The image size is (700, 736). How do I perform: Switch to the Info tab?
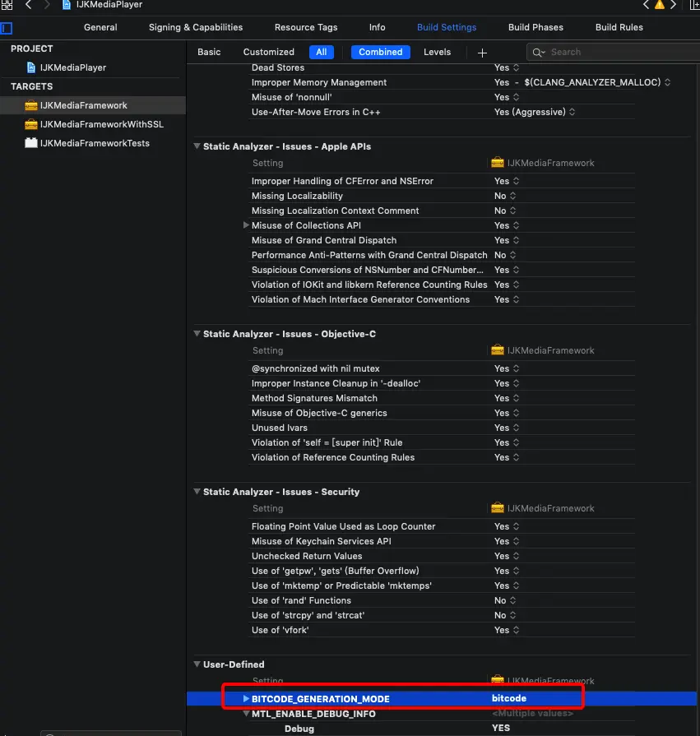[377, 27]
